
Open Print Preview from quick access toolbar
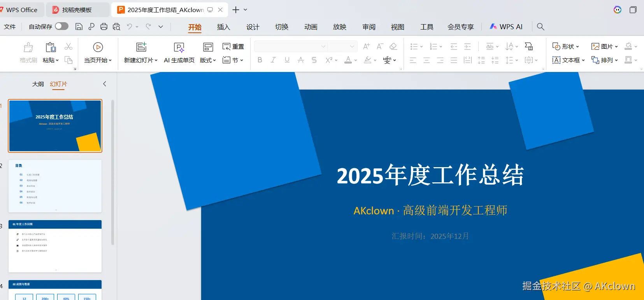point(116,26)
